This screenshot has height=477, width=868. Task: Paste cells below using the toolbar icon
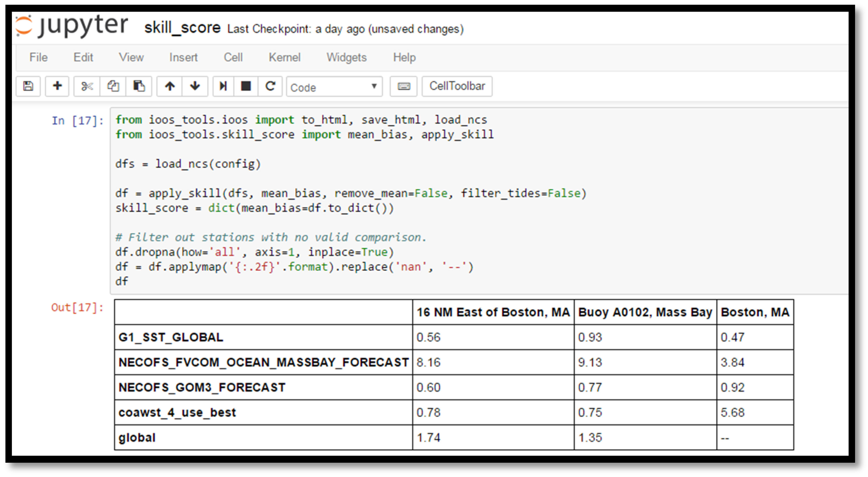click(139, 86)
